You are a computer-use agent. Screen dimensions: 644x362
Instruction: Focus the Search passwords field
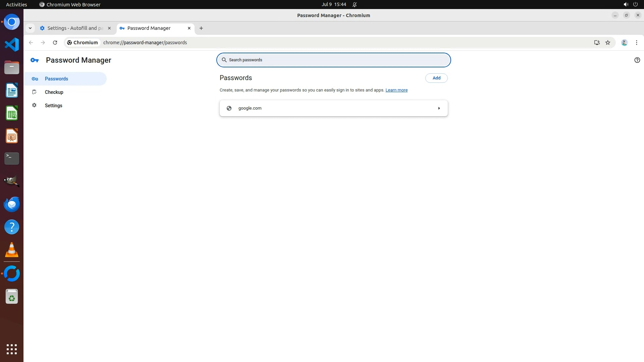pyautogui.click(x=335, y=60)
